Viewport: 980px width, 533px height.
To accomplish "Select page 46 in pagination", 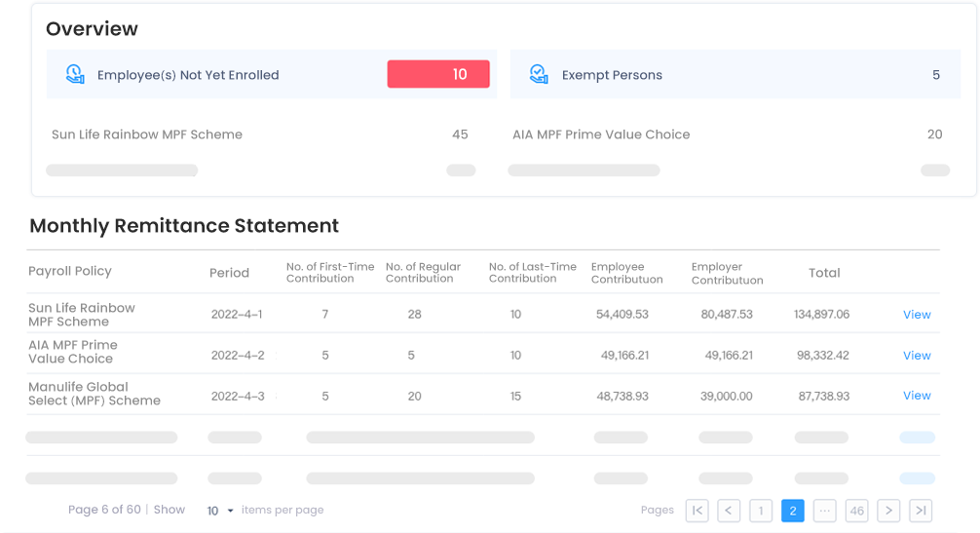I will [x=857, y=511].
